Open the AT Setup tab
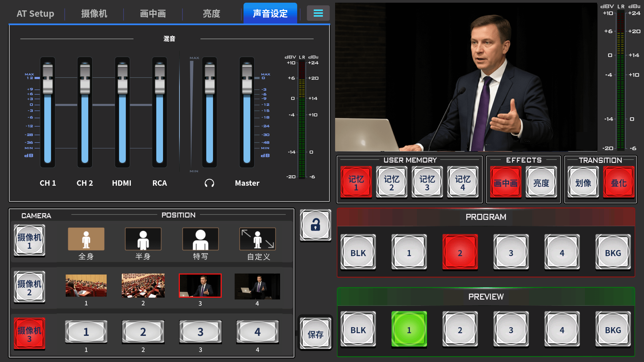The image size is (644, 362). (35, 13)
